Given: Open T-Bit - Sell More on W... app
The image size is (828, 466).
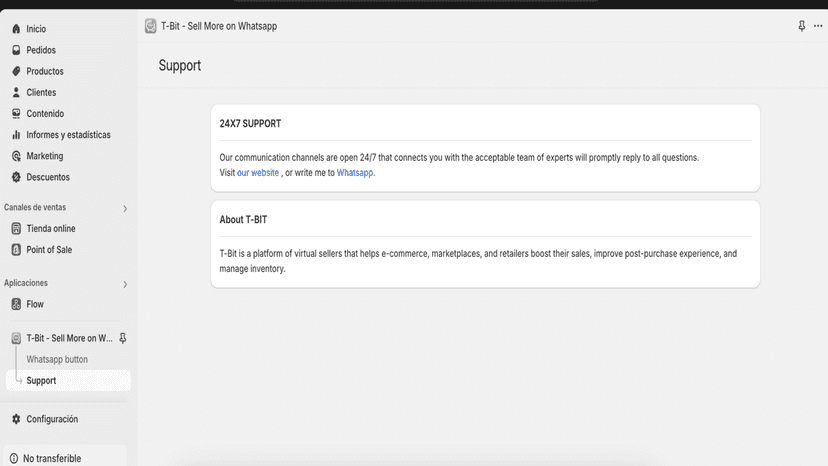Looking at the screenshot, I should pos(69,338).
